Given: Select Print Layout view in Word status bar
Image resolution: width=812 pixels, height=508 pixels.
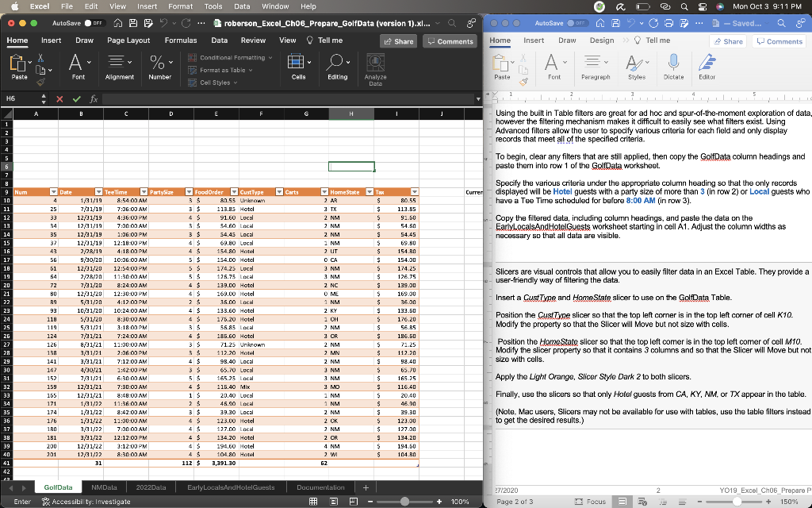Looking at the screenshot, I should click(623, 502).
